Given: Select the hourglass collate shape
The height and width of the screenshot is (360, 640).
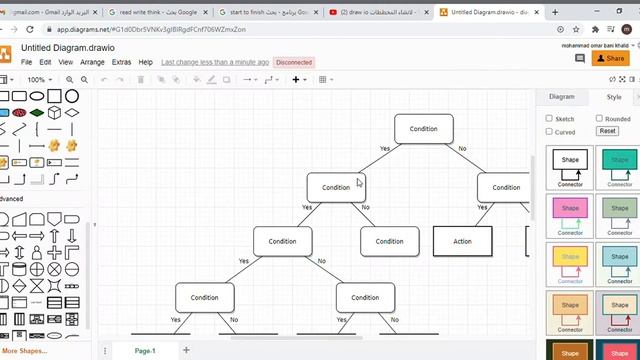Looking at the screenshot, I should [37, 286].
